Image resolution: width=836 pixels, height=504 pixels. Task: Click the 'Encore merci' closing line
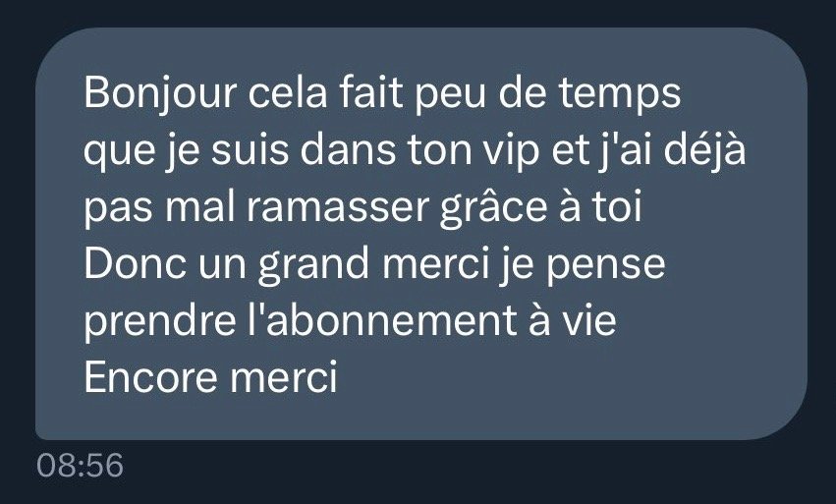[x=210, y=377]
